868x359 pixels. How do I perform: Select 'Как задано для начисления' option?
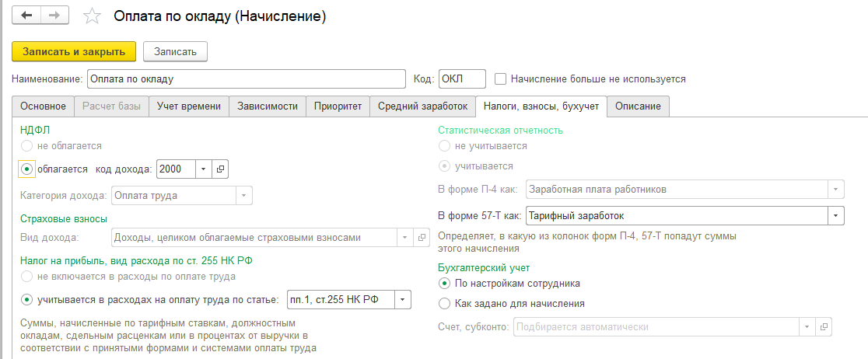click(x=445, y=303)
